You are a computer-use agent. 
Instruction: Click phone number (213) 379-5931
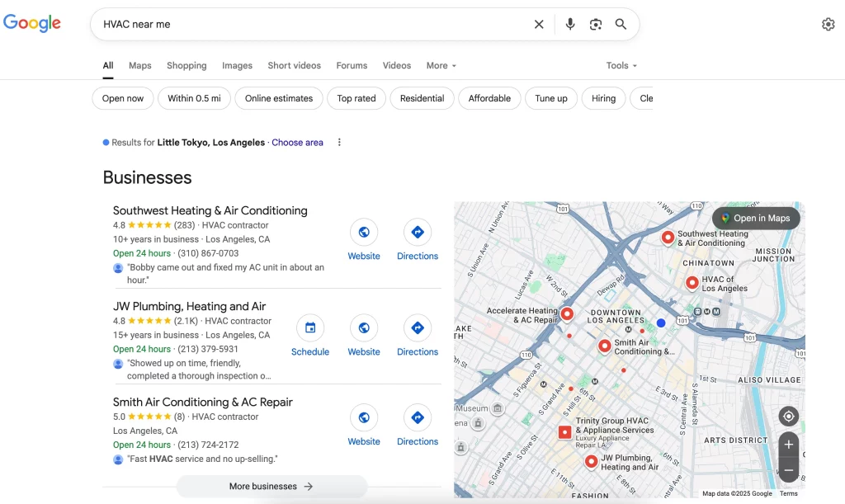pos(208,349)
